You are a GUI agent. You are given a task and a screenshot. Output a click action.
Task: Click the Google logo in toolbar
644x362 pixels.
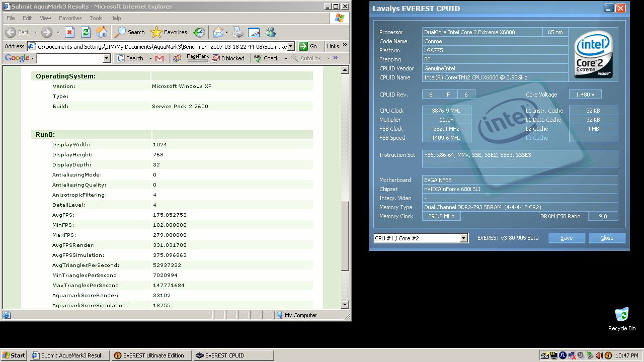point(17,58)
